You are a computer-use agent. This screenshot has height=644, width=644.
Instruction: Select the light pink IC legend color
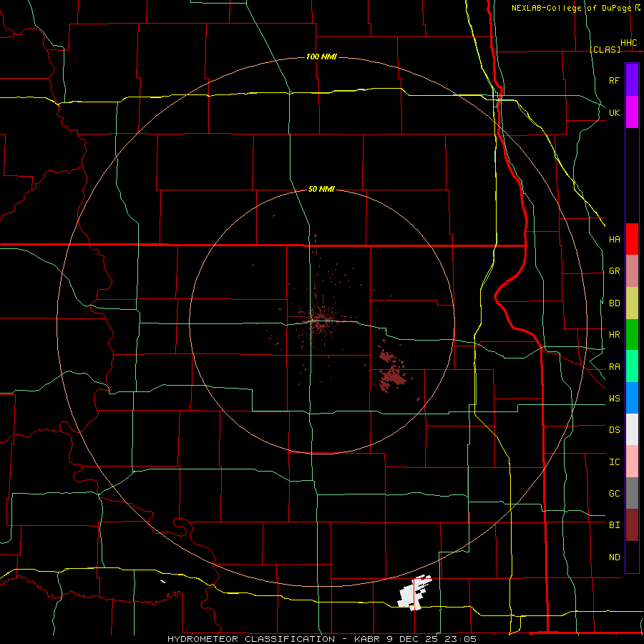pyautogui.click(x=632, y=462)
